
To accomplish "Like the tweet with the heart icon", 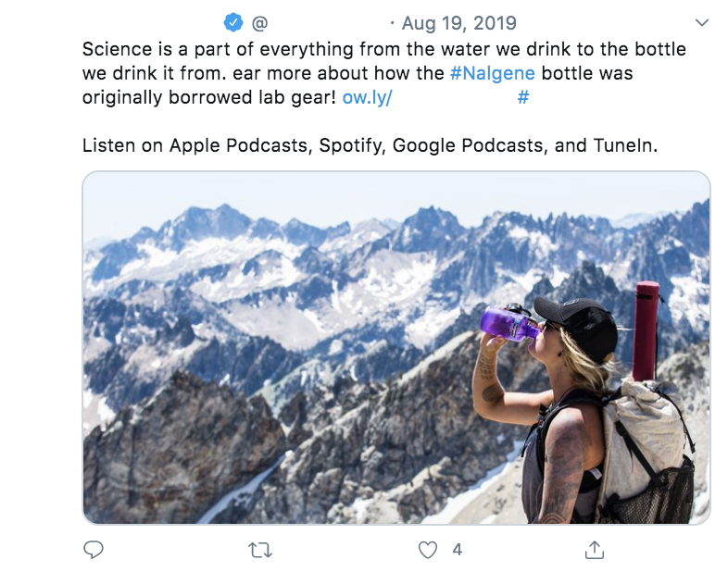I will pos(427,550).
